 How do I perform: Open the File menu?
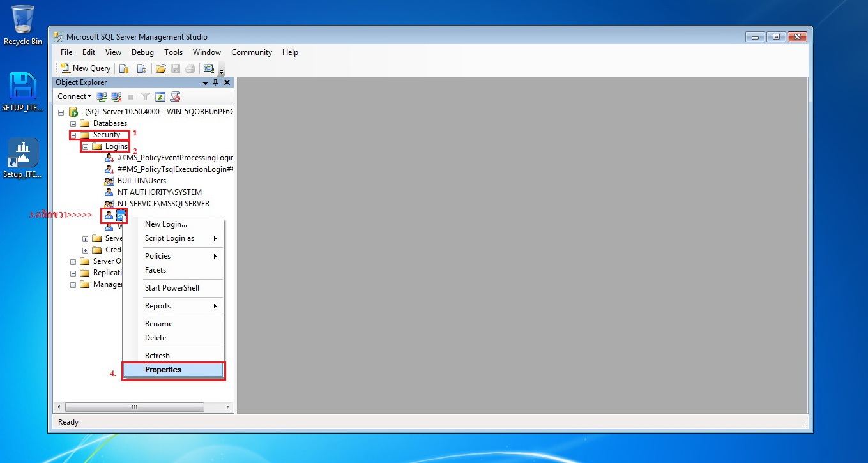(x=66, y=52)
